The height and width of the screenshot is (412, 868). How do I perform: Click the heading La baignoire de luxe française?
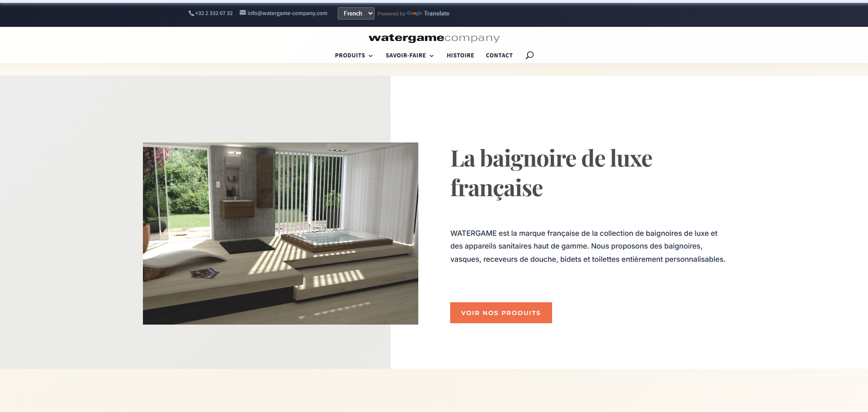pyautogui.click(x=551, y=173)
